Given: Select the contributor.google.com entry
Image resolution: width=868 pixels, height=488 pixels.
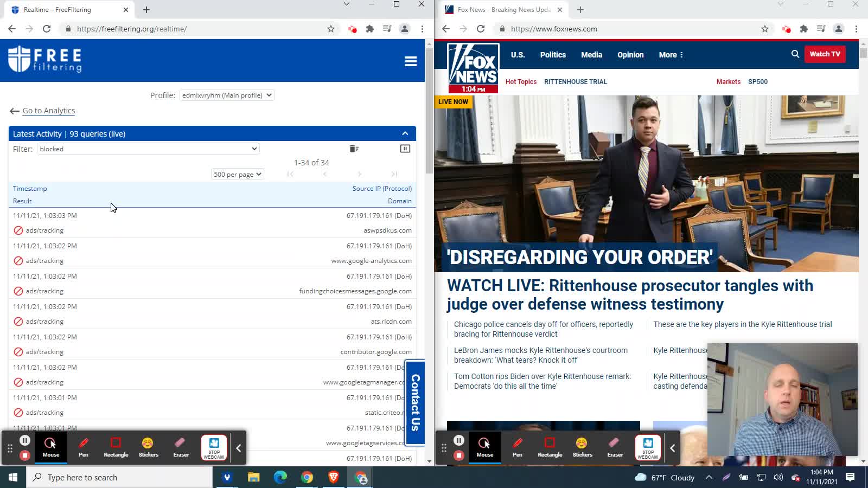Looking at the screenshot, I should pyautogui.click(x=212, y=344).
